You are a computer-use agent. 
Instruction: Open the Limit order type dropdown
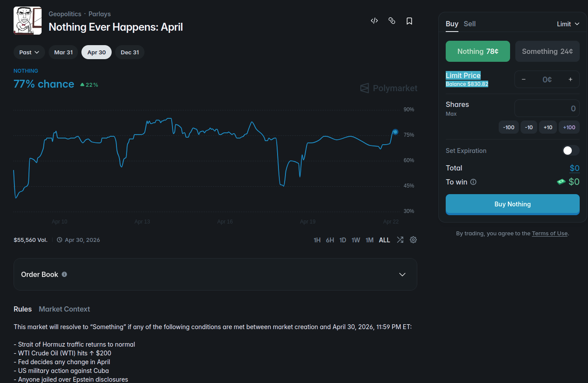(x=568, y=24)
